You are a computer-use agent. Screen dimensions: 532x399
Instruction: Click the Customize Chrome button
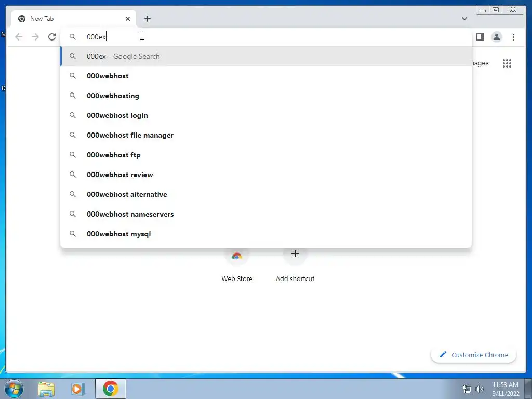(474, 355)
